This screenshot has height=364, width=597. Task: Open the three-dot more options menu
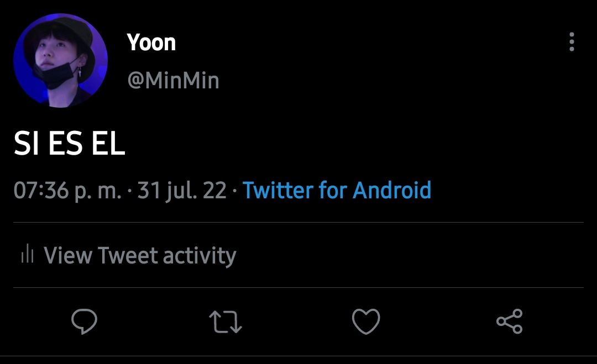572,42
